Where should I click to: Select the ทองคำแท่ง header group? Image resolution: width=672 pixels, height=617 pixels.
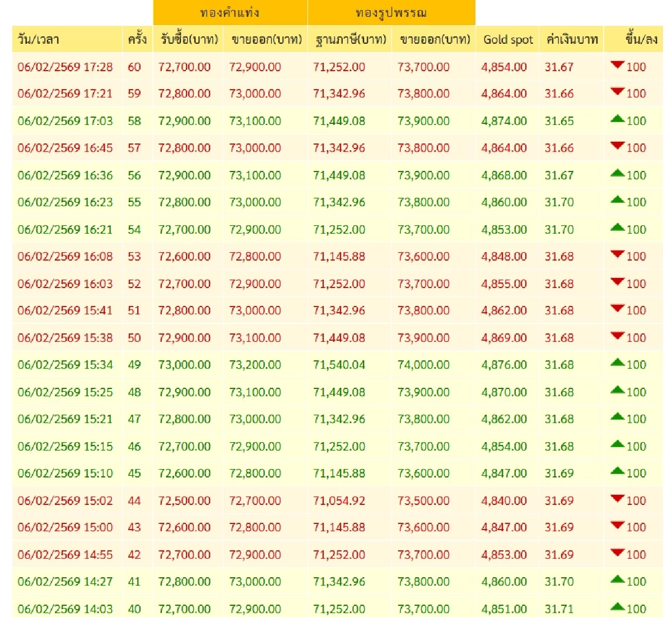(x=230, y=12)
